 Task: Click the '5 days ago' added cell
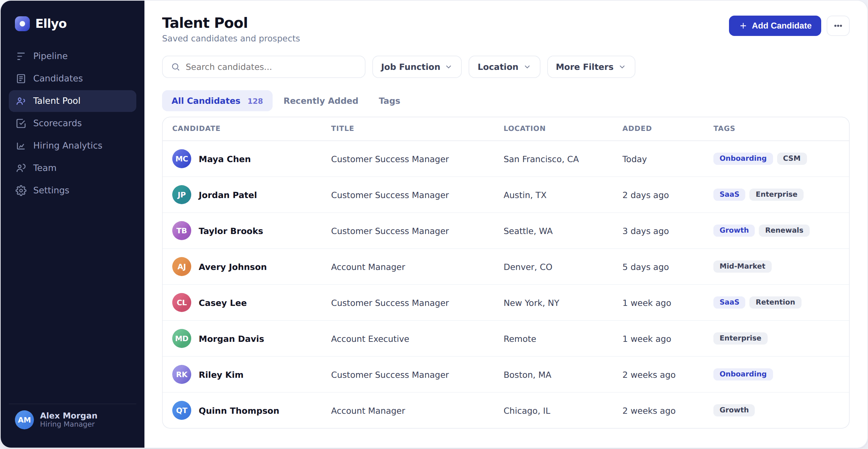pyautogui.click(x=645, y=267)
